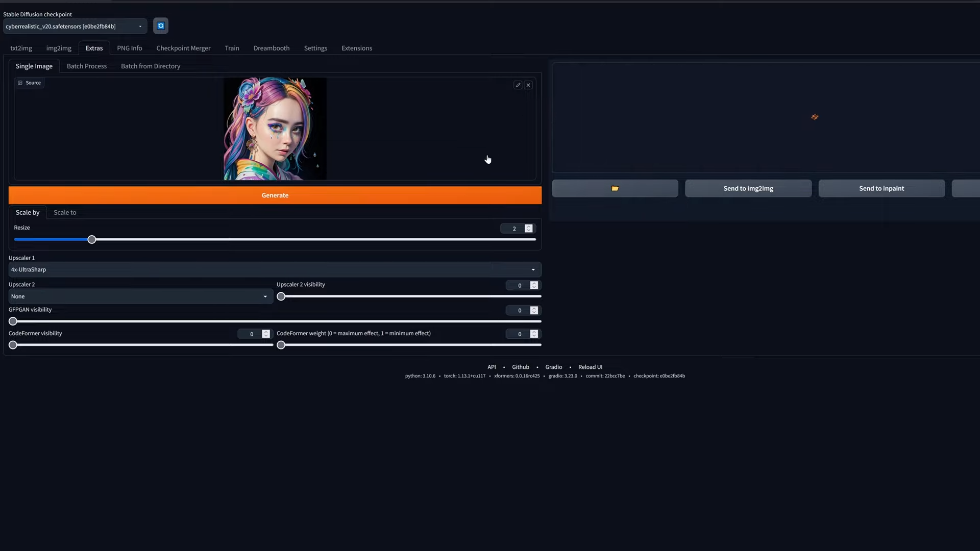Open the Batch Process tab
Screen dimensions: 980x551
click(87, 66)
